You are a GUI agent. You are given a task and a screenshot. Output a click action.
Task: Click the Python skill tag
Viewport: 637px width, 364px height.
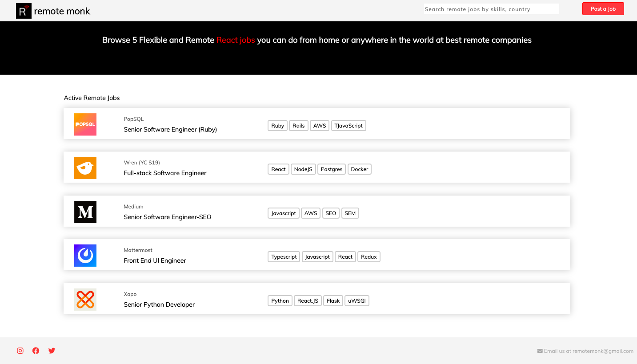[280, 301]
